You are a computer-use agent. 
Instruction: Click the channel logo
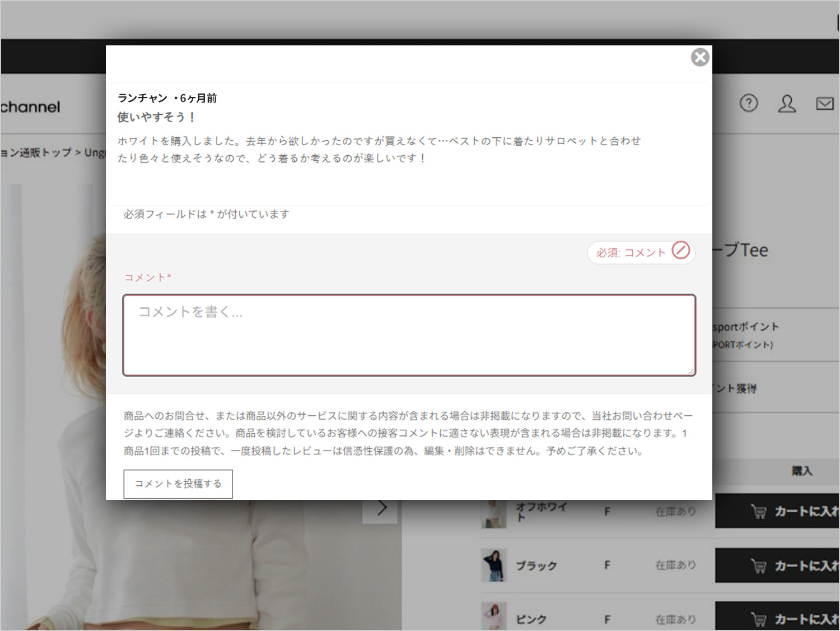pyautogui.click(x=31, y=106)
